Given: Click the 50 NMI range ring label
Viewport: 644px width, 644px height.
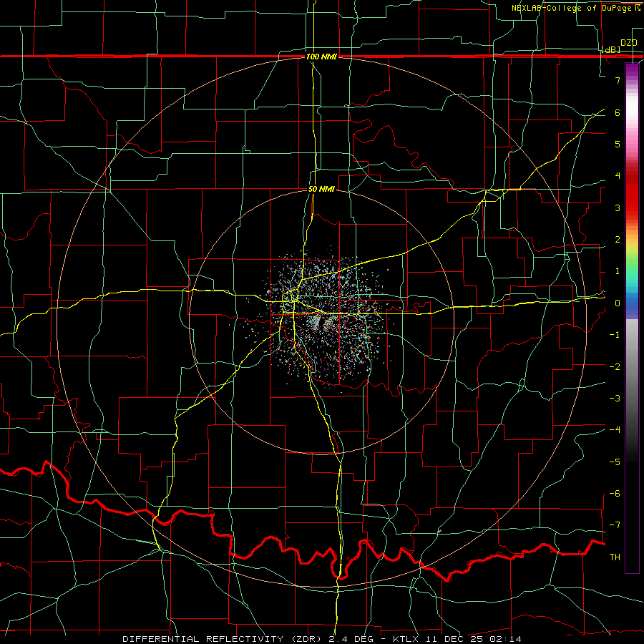Looking at the screenshot, I should tap(321, 189).
